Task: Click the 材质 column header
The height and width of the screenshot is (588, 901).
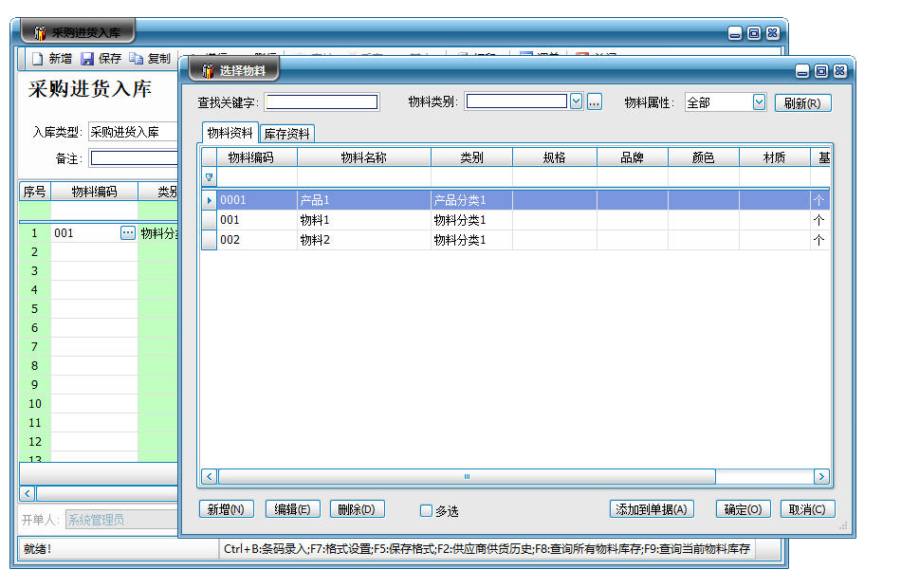Action: pos(775,157)
